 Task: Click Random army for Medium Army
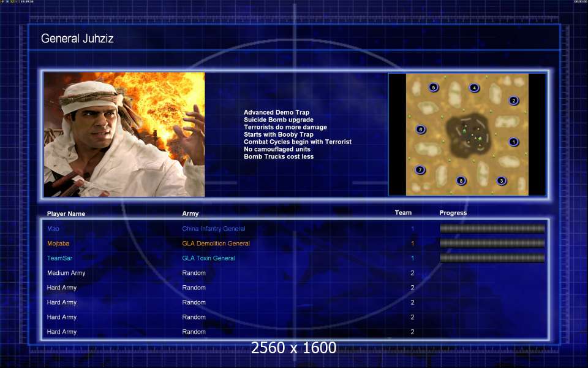click(x=194, y=273)
